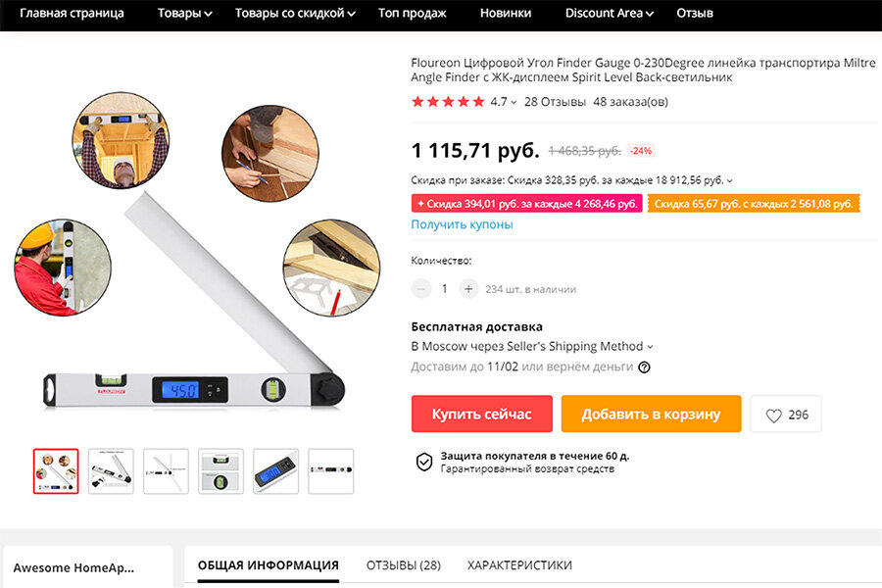This screenshot has height=588, width=882.
Task: Click the buyer protection shield icon
Action: [x=424, y=462]
